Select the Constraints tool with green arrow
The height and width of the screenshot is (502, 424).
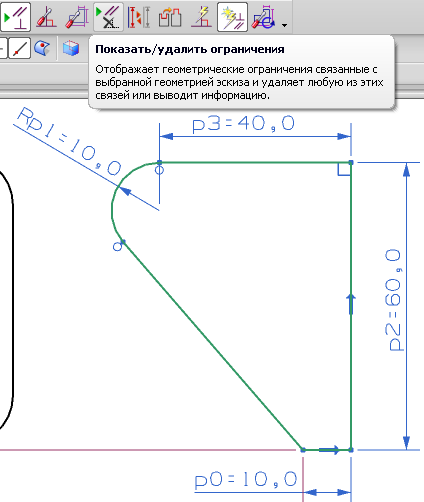(15, 17)
